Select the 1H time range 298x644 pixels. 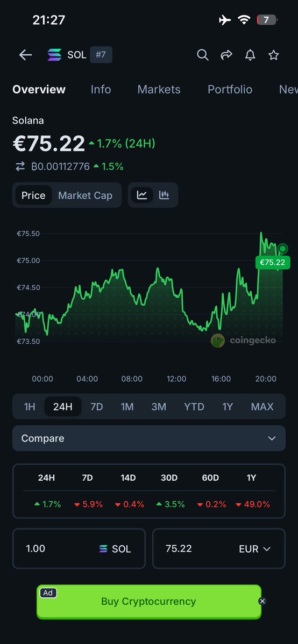pos(30,407)
